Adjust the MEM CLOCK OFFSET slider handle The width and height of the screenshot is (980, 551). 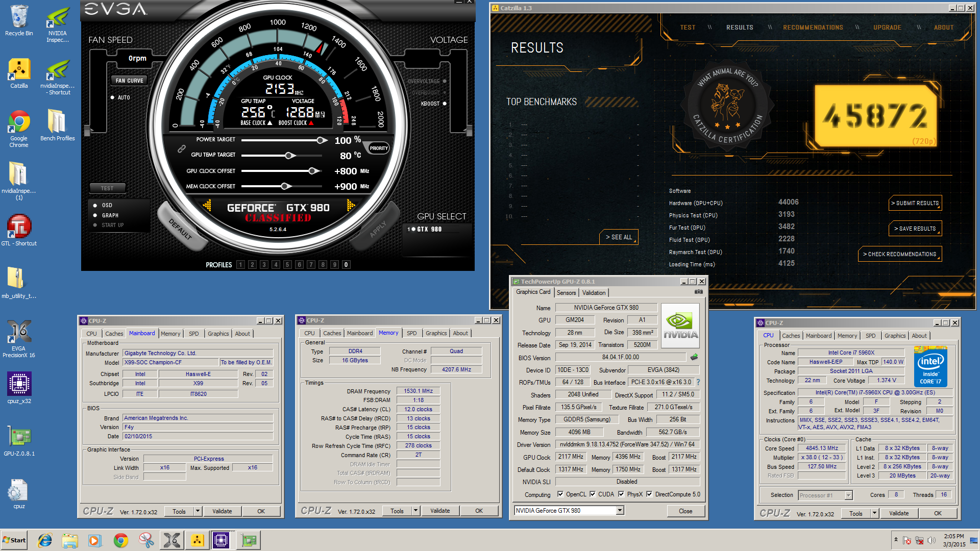(x=285, y=186)
